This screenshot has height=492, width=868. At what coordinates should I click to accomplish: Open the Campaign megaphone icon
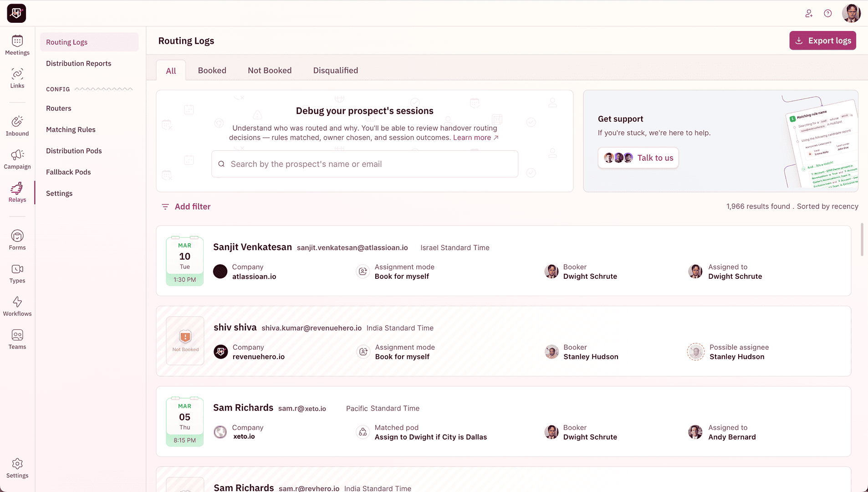[17, 154]
